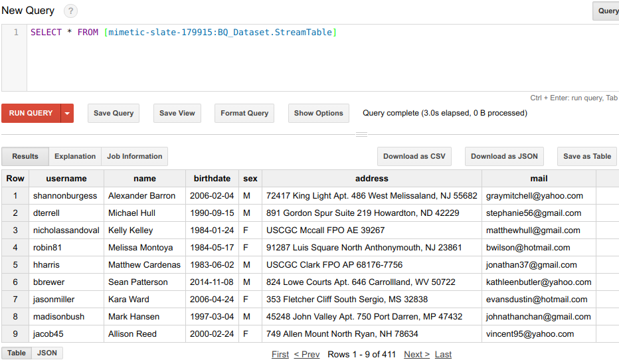Select the Table view tab
This screenshot has width=619, height=364.
coord(17,353)
